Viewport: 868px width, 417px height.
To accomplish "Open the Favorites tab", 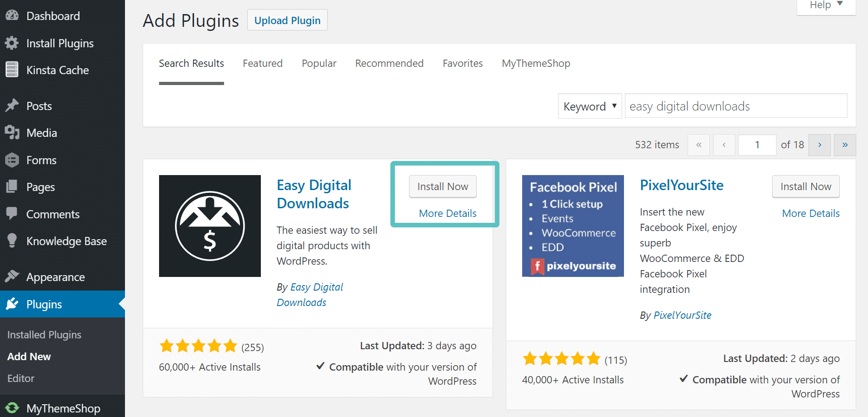I will [463, 63].
